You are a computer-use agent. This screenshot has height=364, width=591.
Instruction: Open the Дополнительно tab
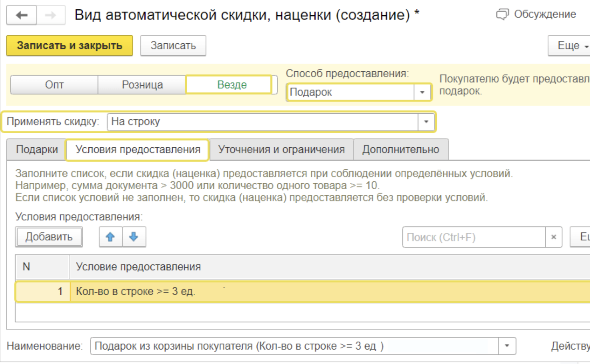coord(400,150)
